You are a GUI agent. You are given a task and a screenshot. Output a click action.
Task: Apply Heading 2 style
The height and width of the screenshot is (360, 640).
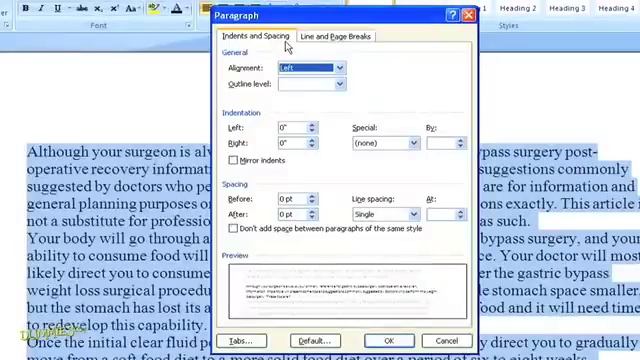(x=518, y=8)
